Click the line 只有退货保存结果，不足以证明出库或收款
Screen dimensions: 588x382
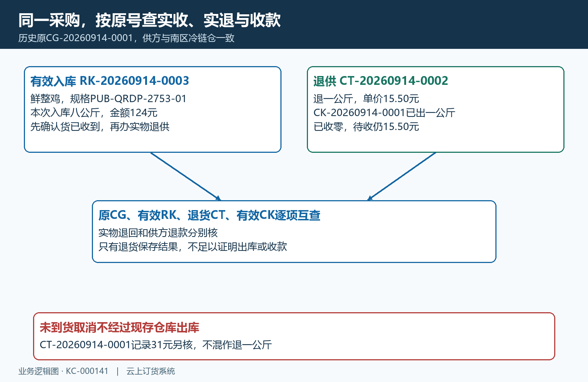pyautogui.click(x=193, y=247)
